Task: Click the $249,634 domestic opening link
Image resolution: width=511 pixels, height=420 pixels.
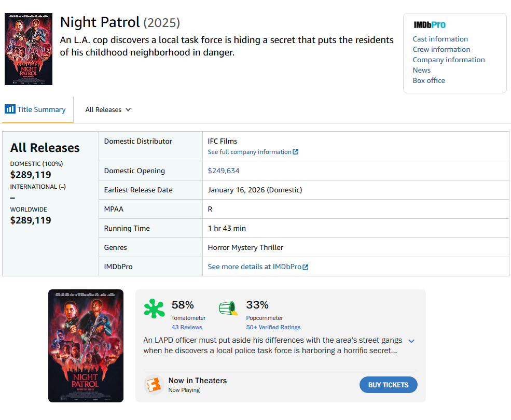Action: click(223, 171)
